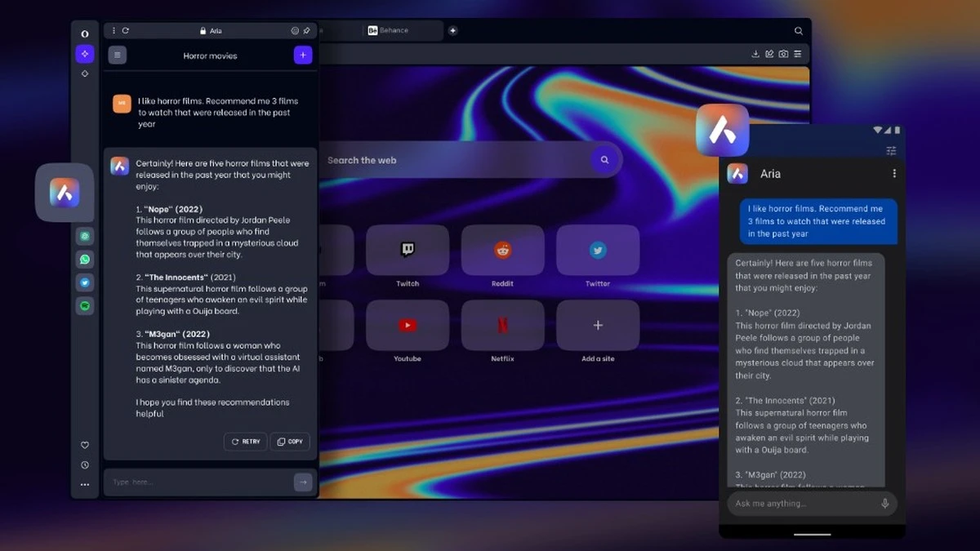Open the Aria chat list hamburger menu
This screenshot has width=980, height=551.
click(118, 56)
